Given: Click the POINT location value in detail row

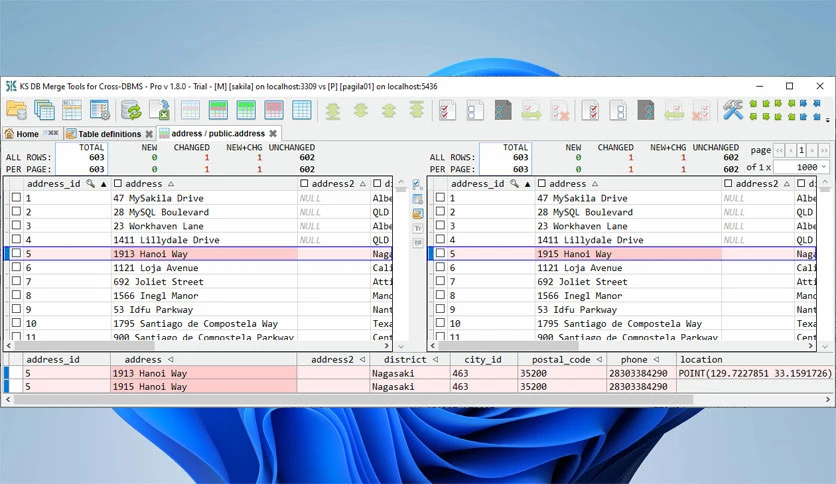Looking at the screenshot, I should coord(755,373).
